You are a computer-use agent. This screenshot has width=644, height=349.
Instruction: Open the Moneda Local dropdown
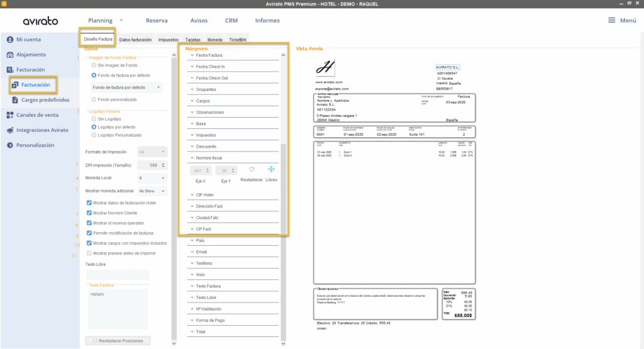pos(152,178)
